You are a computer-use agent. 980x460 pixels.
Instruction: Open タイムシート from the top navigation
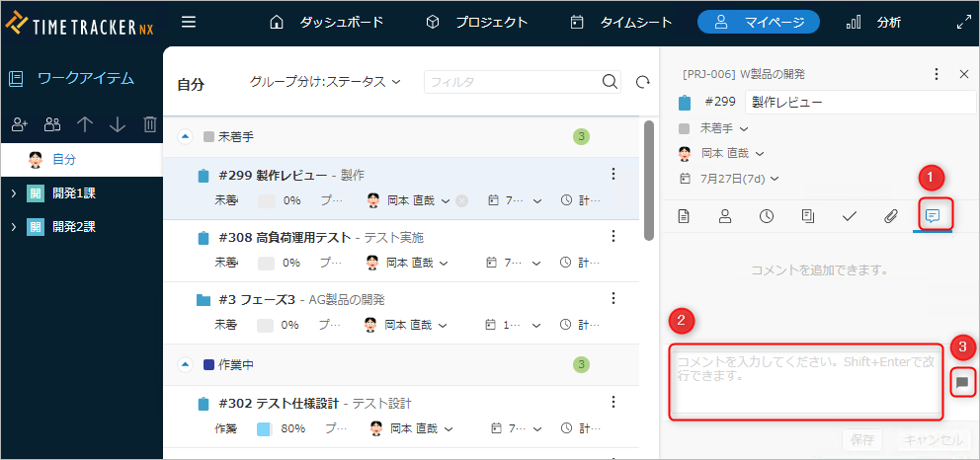click(621, 23)
